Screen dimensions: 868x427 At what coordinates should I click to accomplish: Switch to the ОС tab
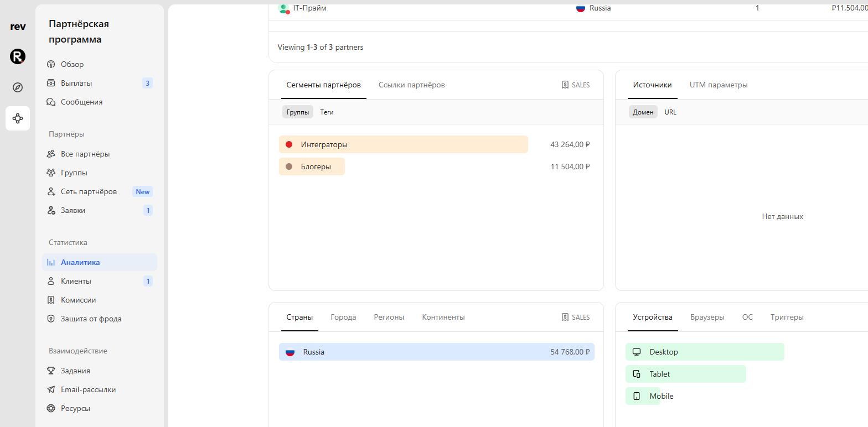pyautogui.click(x=747, y=317)
